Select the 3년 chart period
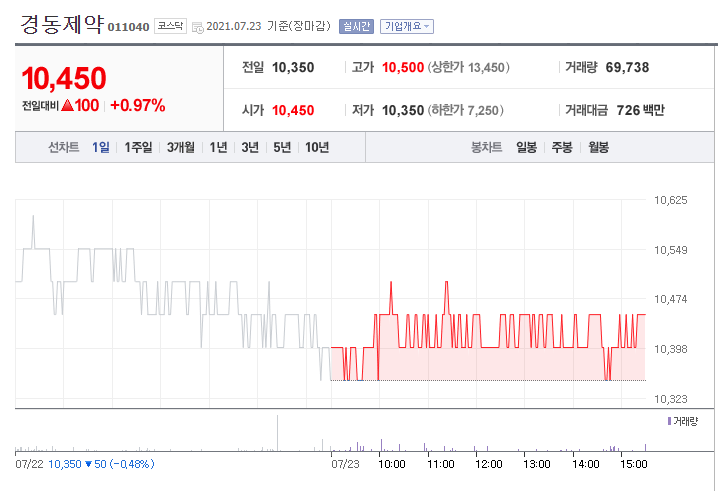The image size is (718, 491). tap(250, 147)
